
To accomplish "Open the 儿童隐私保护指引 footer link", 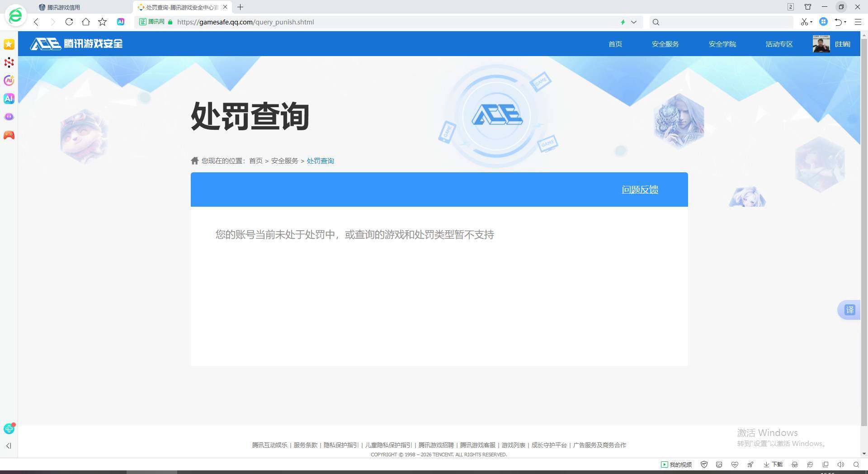I will coord(389,445).
